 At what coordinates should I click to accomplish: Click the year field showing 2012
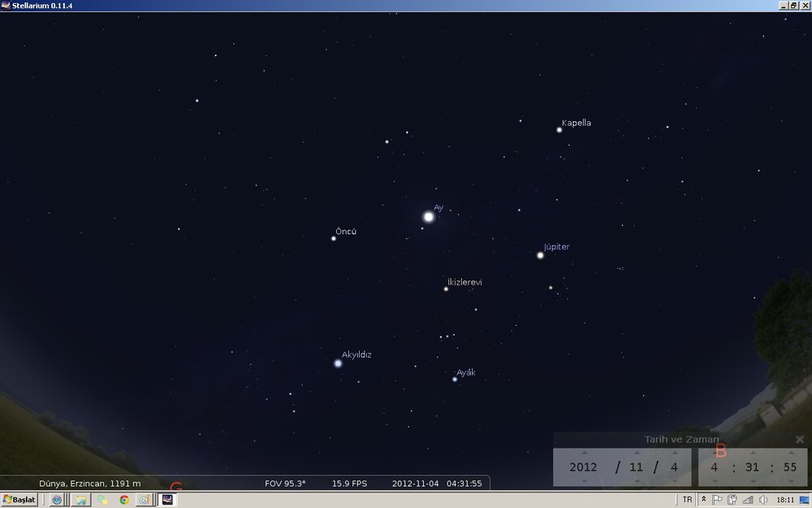[x=583, y=467]
